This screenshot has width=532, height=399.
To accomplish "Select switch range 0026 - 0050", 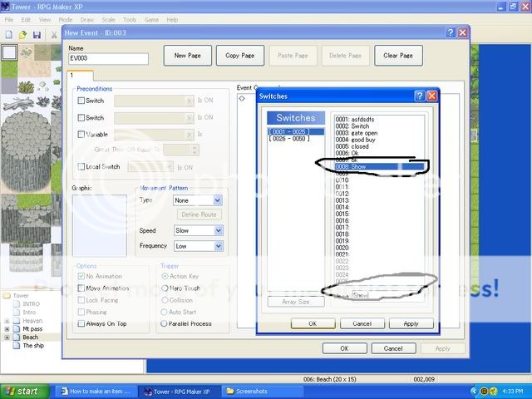I will 288,139.
